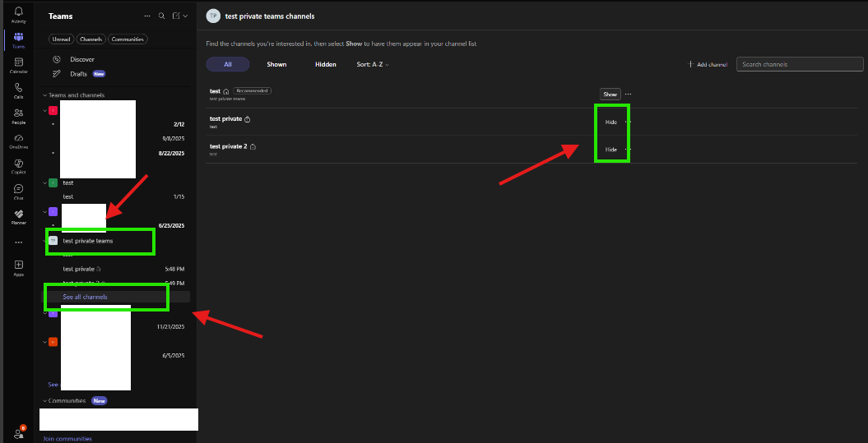
Task: Click the 6/5/2025 dated channel row
Action: point(116,356)
